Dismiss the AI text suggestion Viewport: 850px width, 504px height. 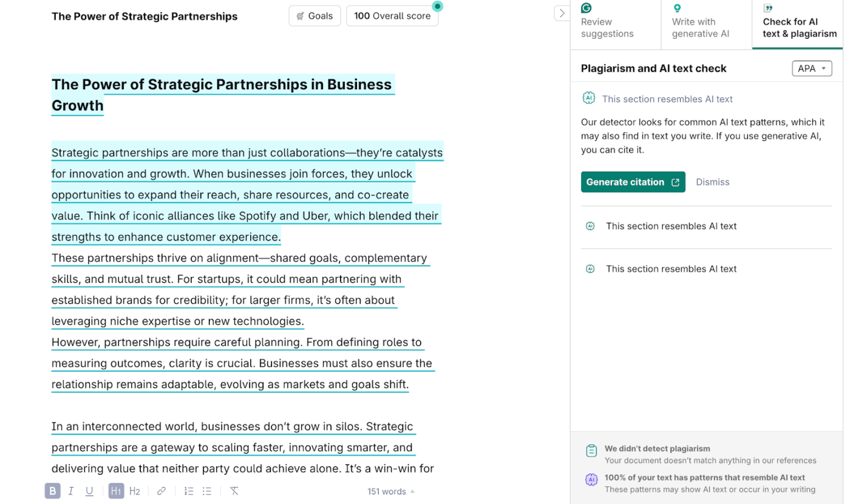[713, 182]
